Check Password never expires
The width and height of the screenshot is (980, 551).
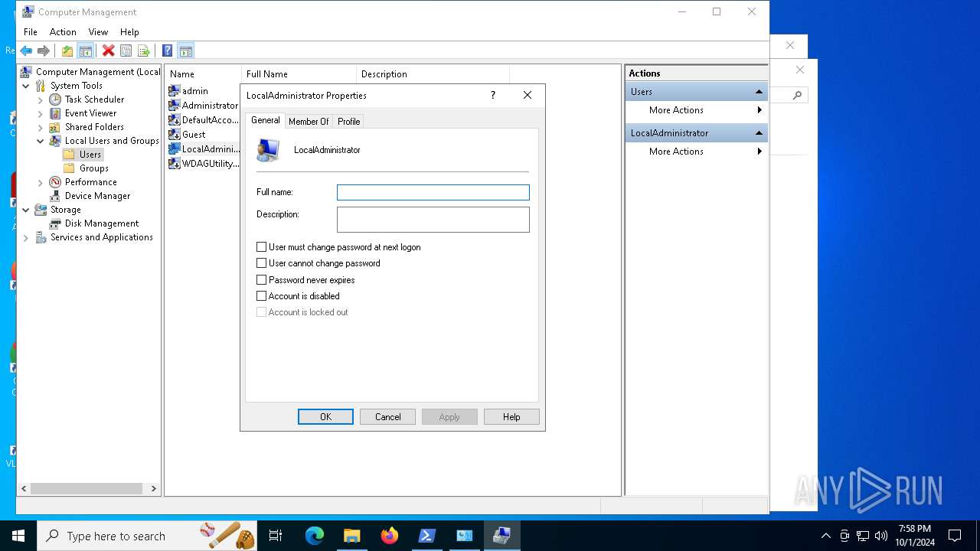pos(261,280)
